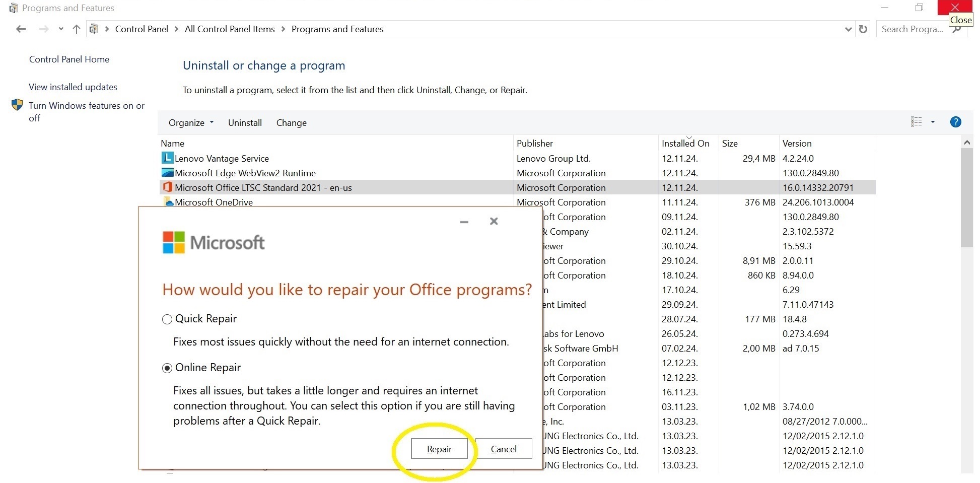Click the Microsoft Office LTSC icon

coord(167,187)
